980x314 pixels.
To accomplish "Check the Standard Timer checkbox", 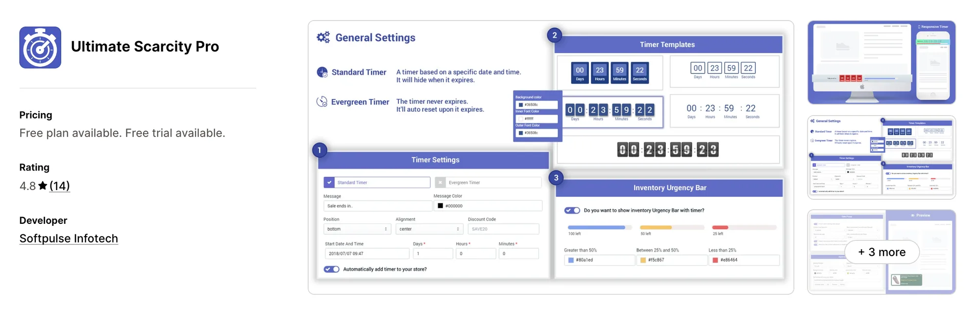I will 329,182.
